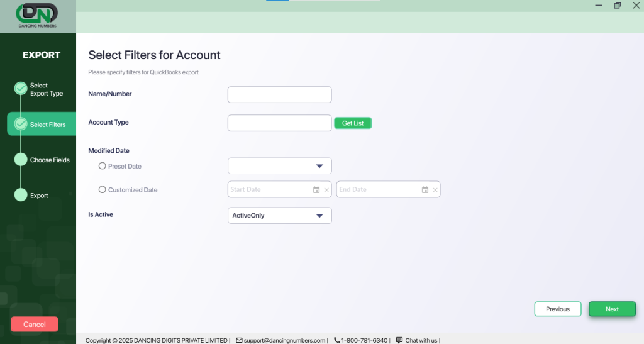This screenshot has height=344, width=644.
Task: Select the Customized Date radio button
Action: [103, 190]
